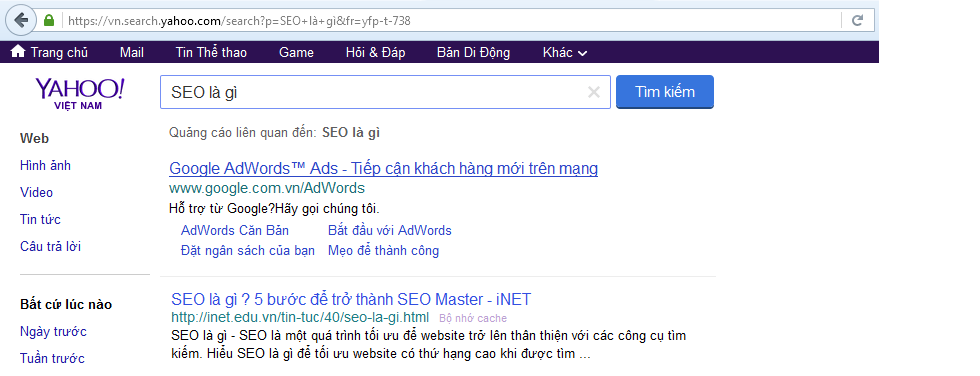Click the green padlock security icon
This screenshot has height=376, width=980.
point(49,21)
